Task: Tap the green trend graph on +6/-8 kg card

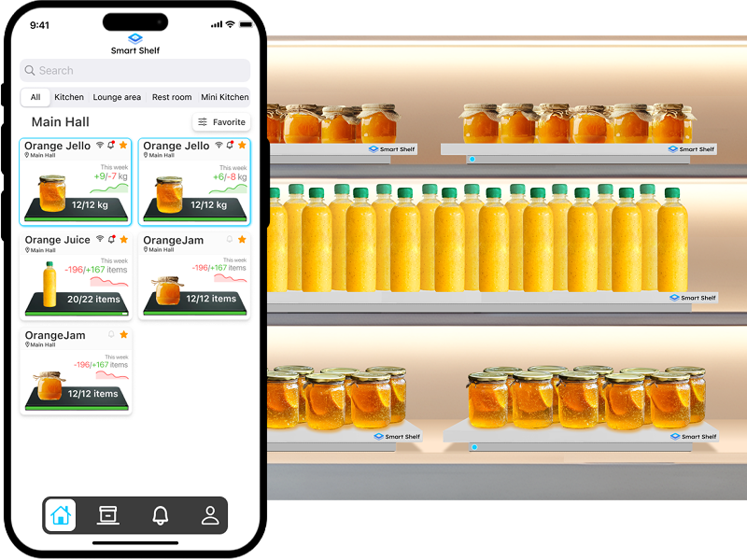Action: coord(228,189)
